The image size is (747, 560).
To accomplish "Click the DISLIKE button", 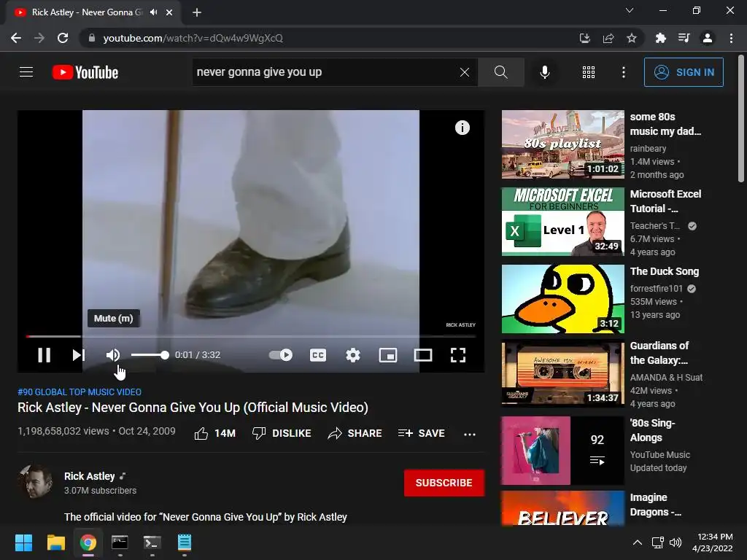I will [282, 433].
